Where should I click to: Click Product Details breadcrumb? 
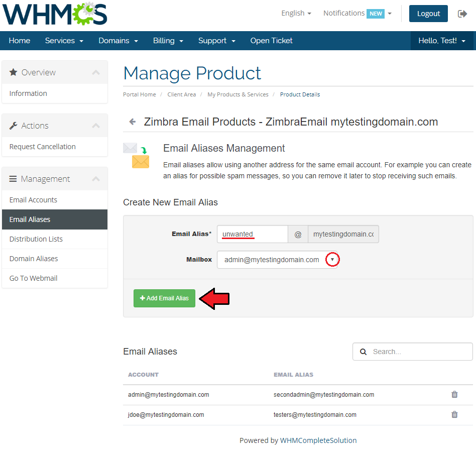click(300, 94)
